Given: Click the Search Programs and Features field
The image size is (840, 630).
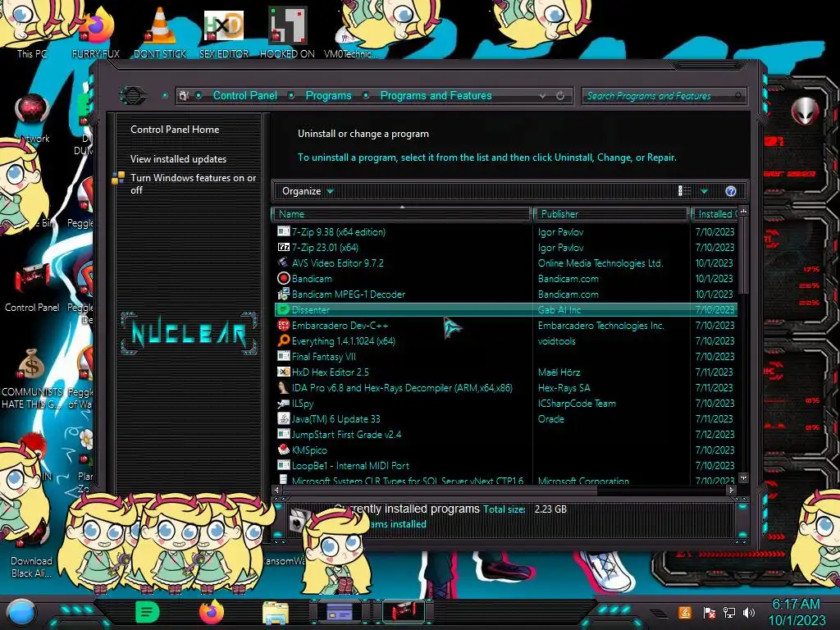Looking at the screenshot, I should pos(663,96).
